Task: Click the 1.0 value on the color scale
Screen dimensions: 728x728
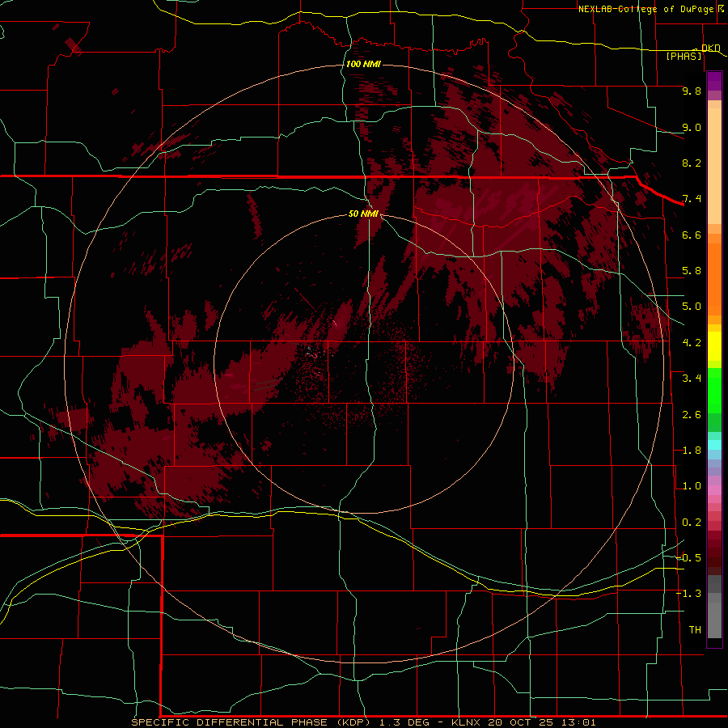Action: point(692,486)
